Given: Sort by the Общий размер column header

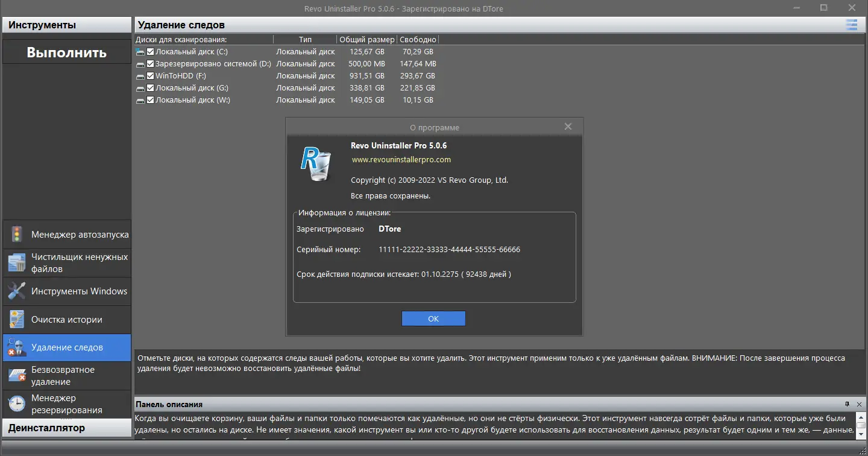Looking at the screenshot, I should [x=366, y=39].
